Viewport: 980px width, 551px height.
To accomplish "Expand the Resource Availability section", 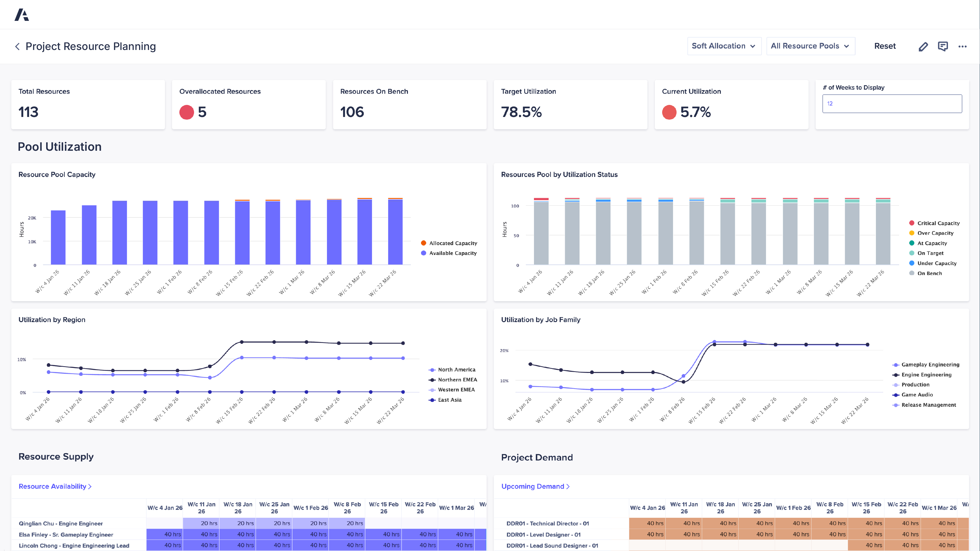I will [x=55, y=486].
